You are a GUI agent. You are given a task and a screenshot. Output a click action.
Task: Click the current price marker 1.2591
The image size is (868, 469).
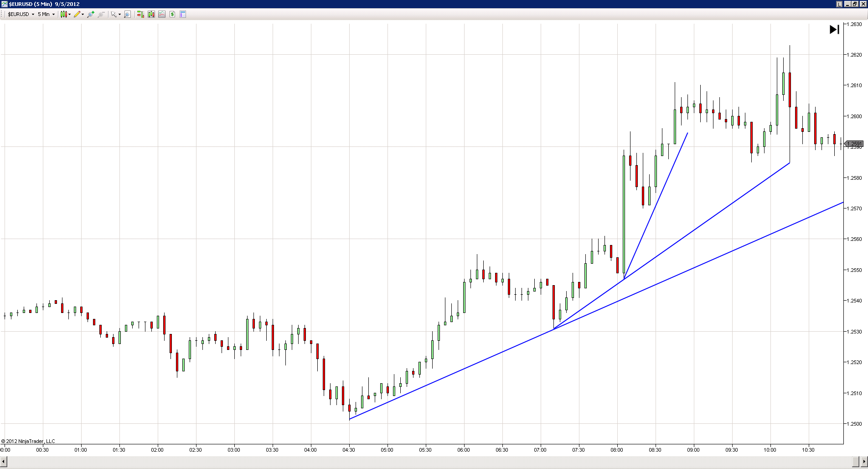click(x=855, y=144)
